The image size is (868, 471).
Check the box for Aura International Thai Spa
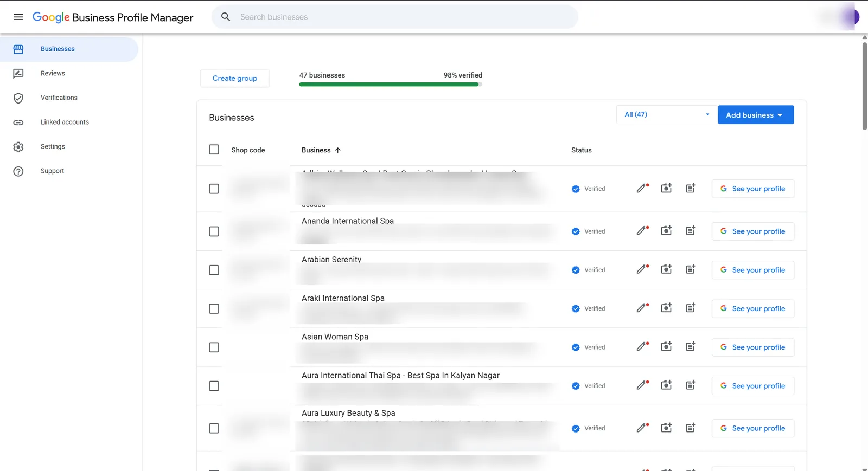[x=214, y=386]
